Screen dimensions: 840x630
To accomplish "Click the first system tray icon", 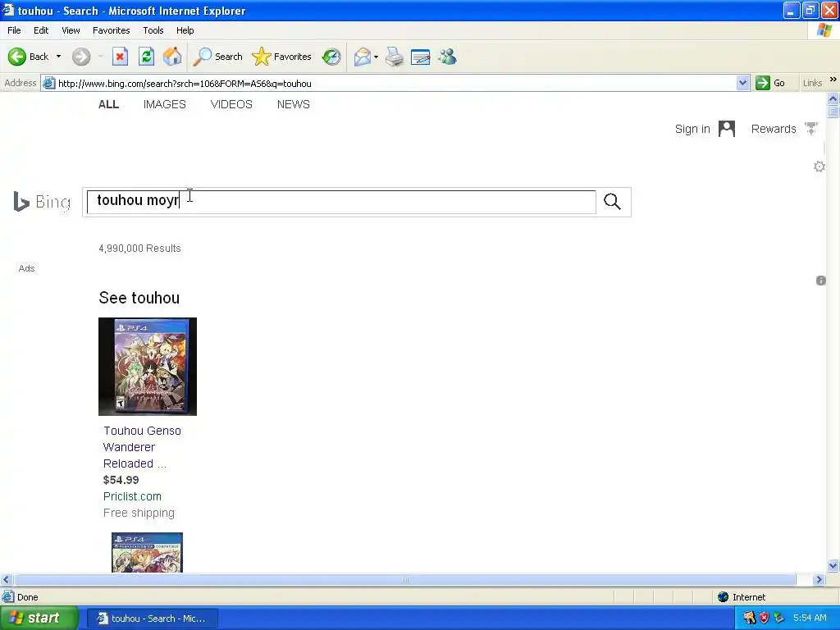I will coord(750,619).
